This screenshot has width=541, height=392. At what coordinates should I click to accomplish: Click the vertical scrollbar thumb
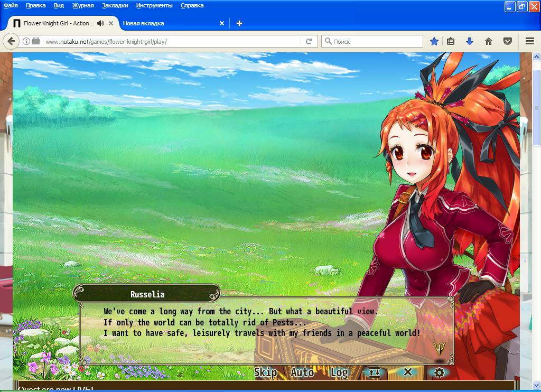(536, 107)
